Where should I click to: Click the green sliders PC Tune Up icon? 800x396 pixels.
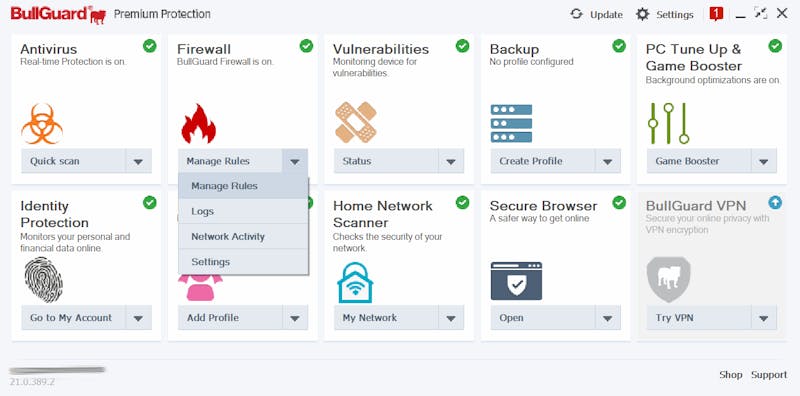668,123
